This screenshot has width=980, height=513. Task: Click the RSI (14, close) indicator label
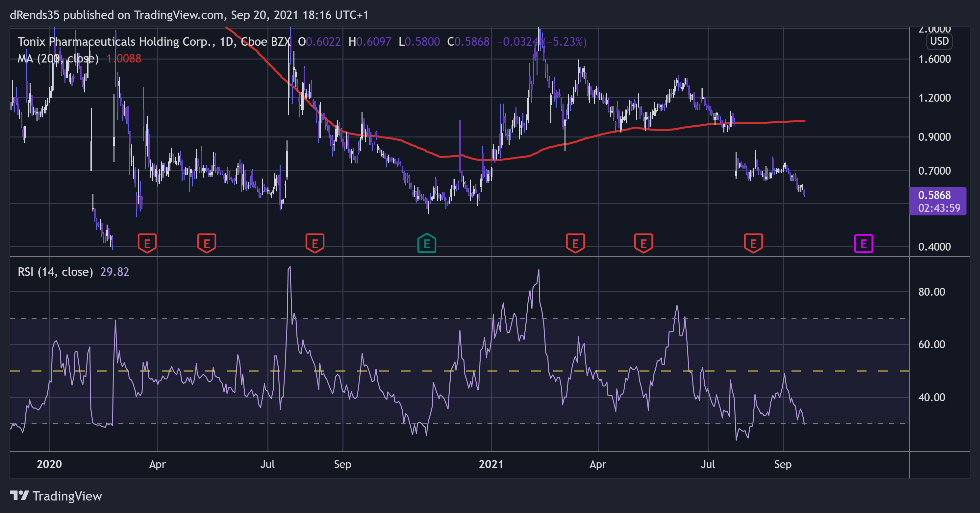[x=55, y=272]
